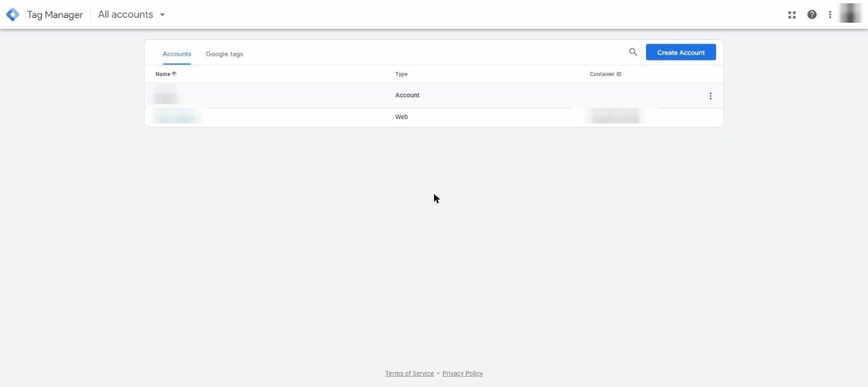Open the blurred Web container link
The height and width of the screenshot is (387, 868).
click(175, 117)
